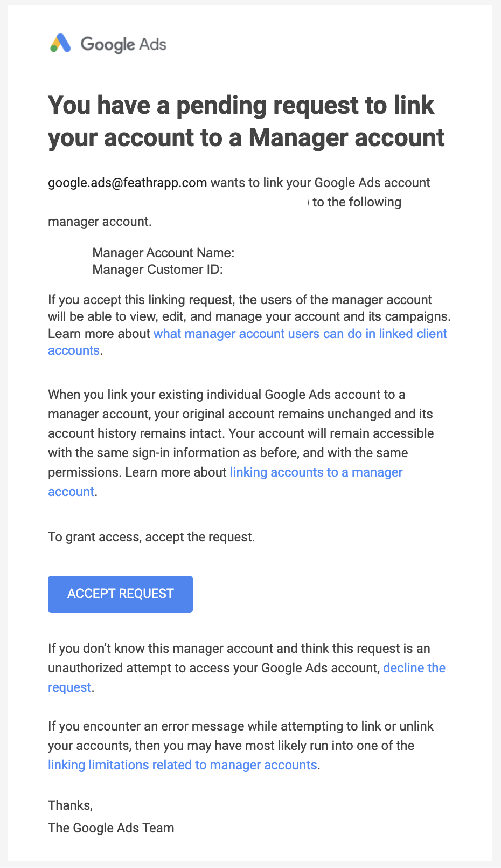501x868 pixels.
Task: Click the Manager Customer ID label
Action: click(157, 270)
